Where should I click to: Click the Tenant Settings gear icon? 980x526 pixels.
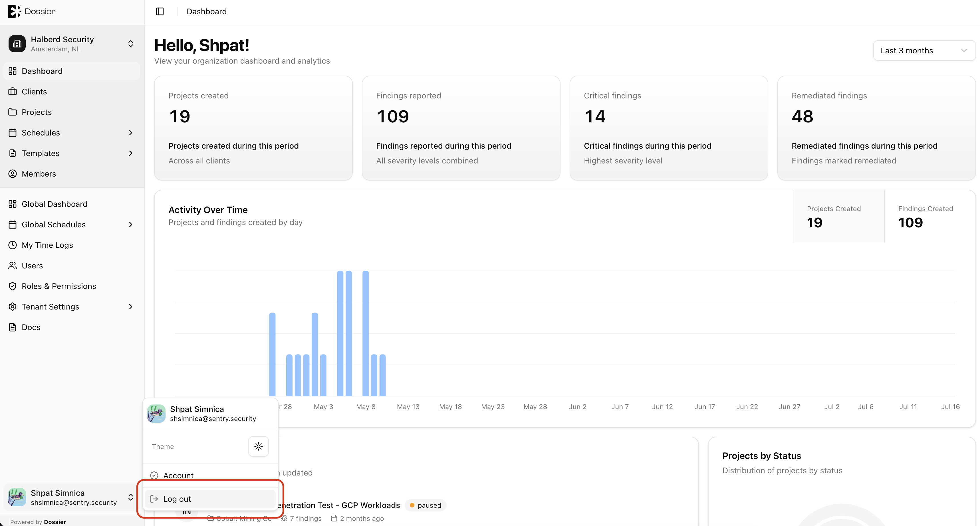[13, 307]
